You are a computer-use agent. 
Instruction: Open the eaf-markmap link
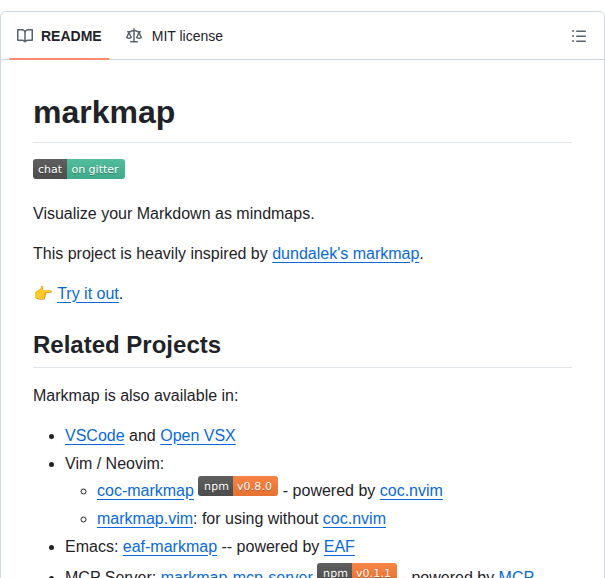(x=170, y=547)
